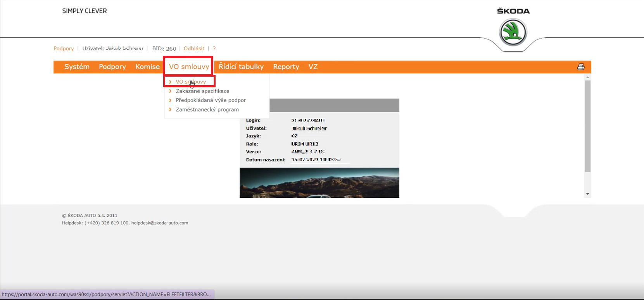Click the vertical scrollbar thumb
This screenshot has width=644, height=300.
(587, 126)
